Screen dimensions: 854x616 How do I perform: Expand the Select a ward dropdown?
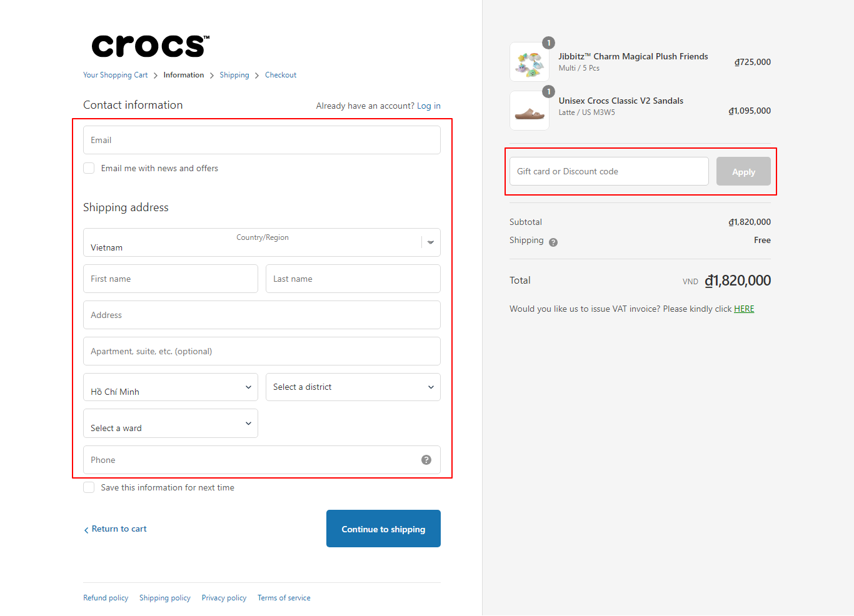click(x=171, y=424)
